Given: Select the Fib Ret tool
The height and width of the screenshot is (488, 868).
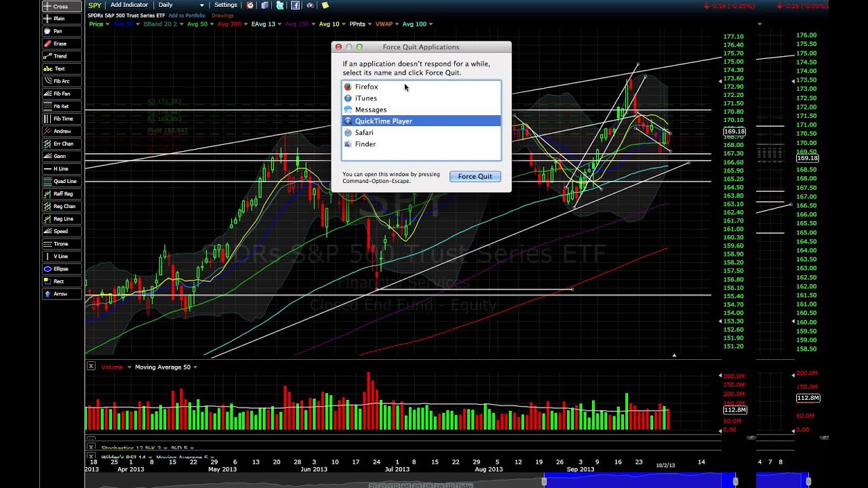Looking at the screenshot, I should (61, 106).
